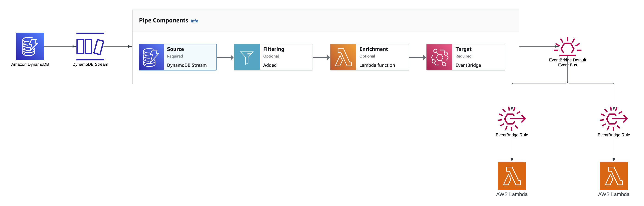The height and width of the screenshot is (206, 644).
Task: Click the arrow between Source and Filtering
Action: tap(225, 58)
